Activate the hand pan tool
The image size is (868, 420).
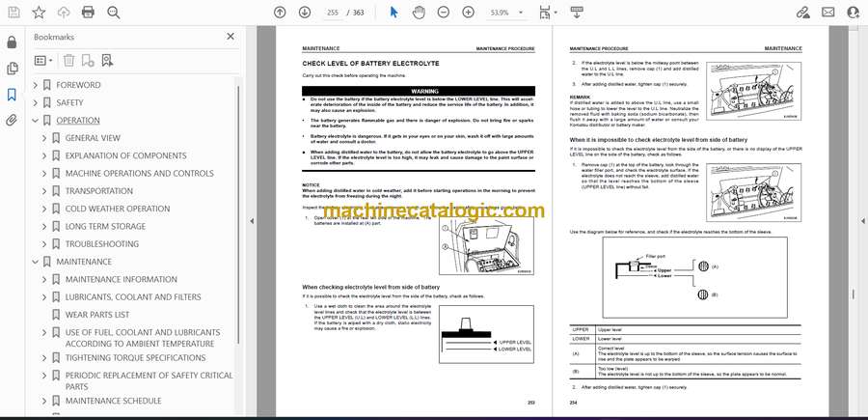pos(419,13)
